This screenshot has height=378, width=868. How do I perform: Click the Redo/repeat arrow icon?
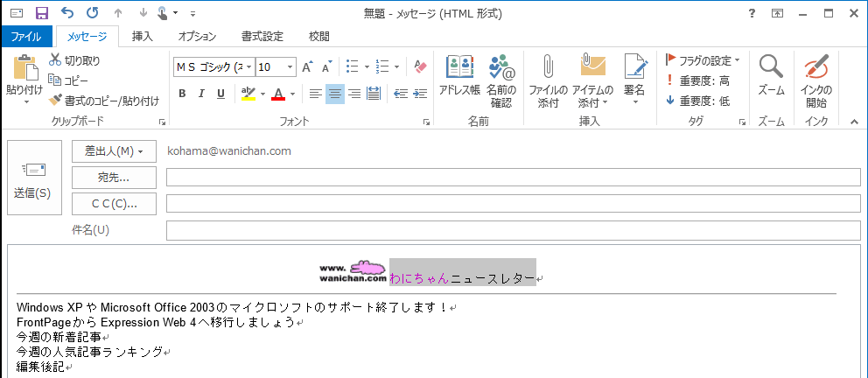pos(93,13)
